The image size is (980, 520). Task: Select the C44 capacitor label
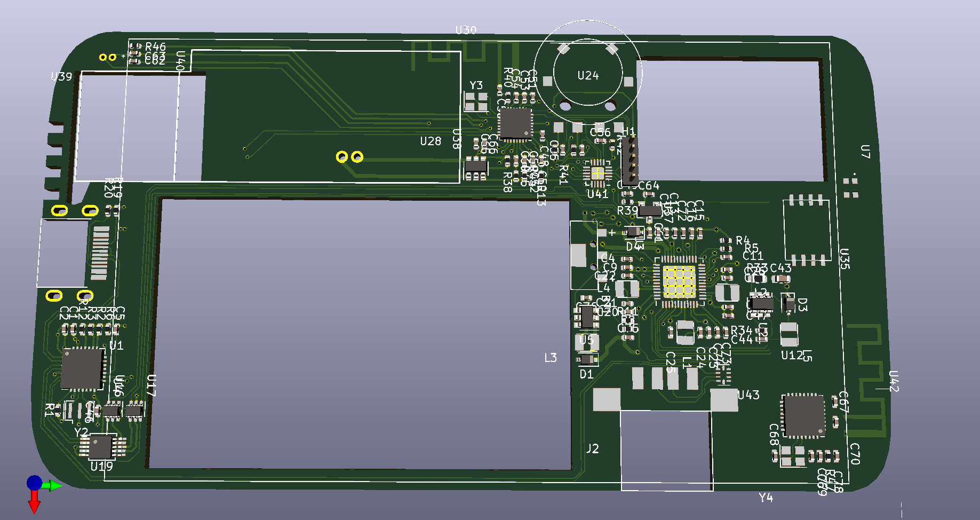742,340
